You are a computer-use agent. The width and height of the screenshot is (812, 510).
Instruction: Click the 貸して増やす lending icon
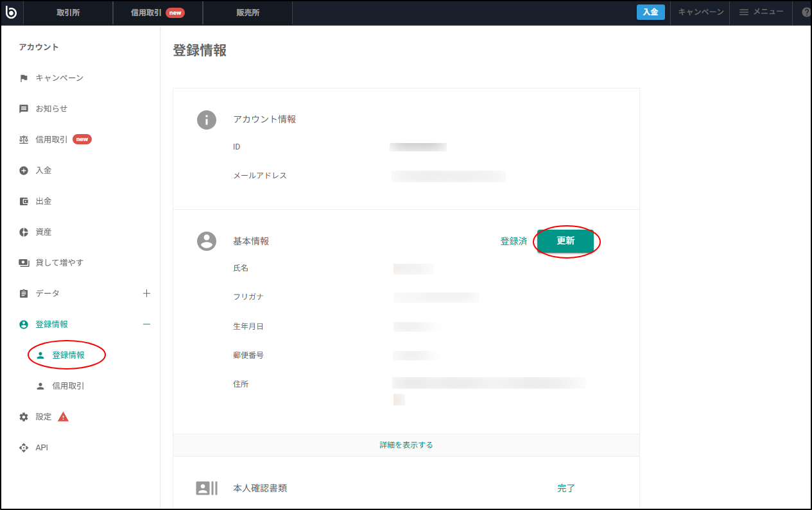[x=23, y=262]
